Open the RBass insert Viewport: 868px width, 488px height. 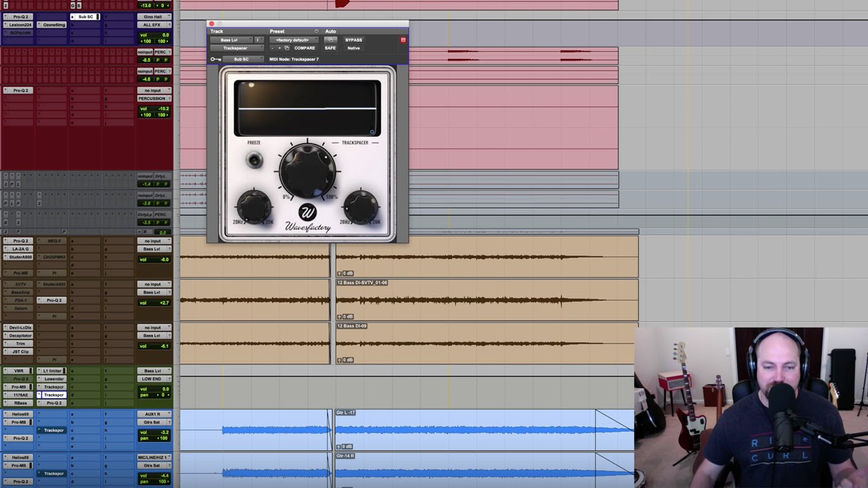[x=20, y=403]
